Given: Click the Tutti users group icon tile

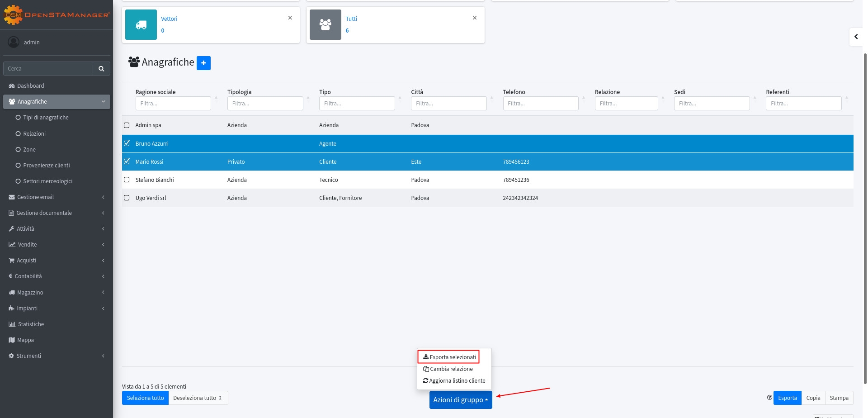Looking at the screenshot, I should (x=325, y=25).
